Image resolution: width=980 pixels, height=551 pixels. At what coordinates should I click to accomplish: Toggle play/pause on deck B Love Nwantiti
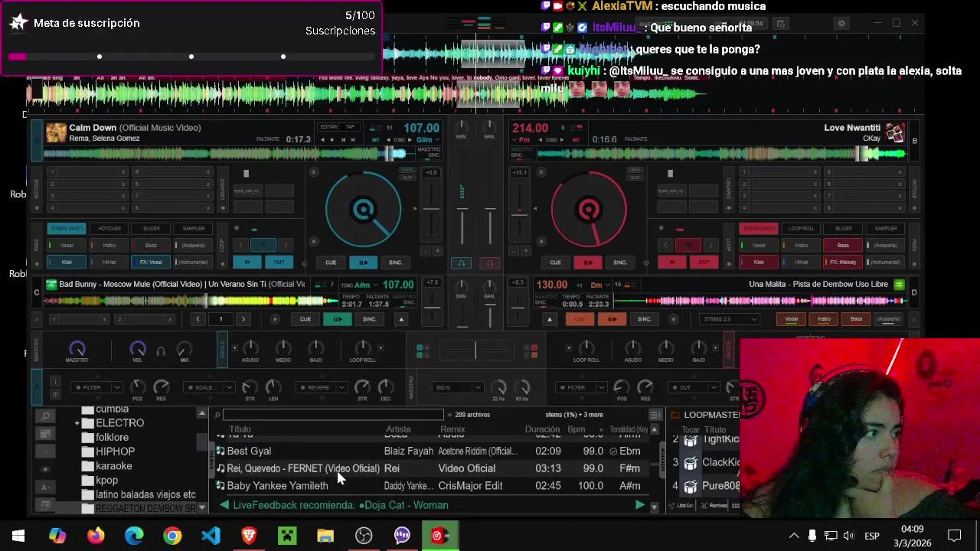[588, 262]
